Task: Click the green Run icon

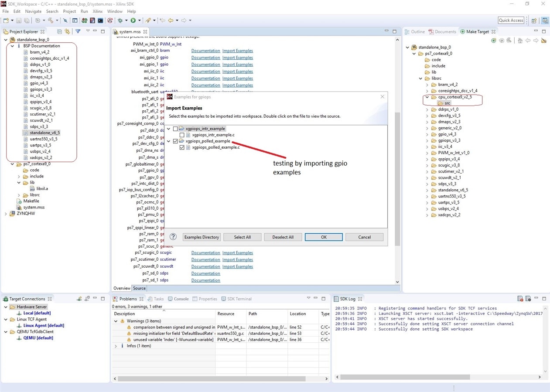Action: click(x=133, y=20)
